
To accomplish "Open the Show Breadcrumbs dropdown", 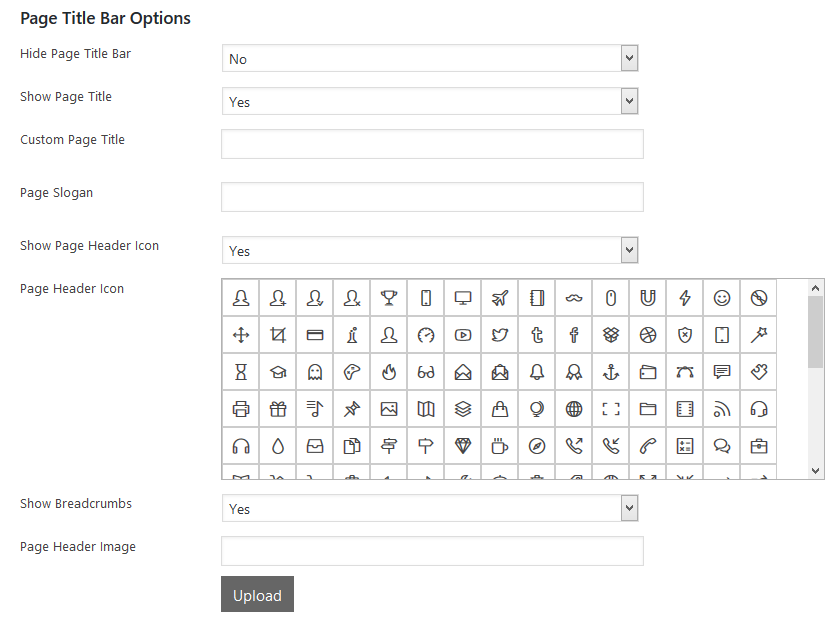I will [430, 509].
